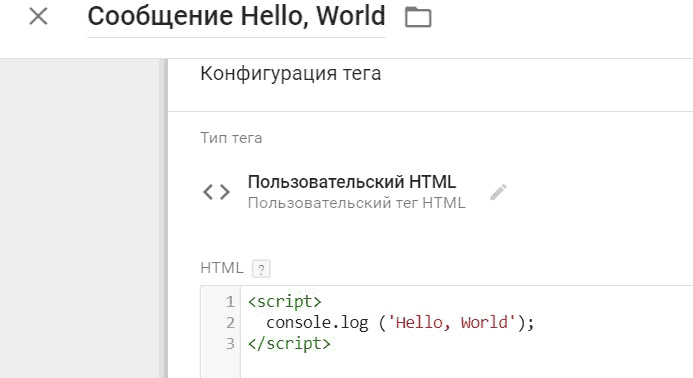Place cursor on the opening <script> tag
The image size is (693, 378).
click(x=285, y=302)
